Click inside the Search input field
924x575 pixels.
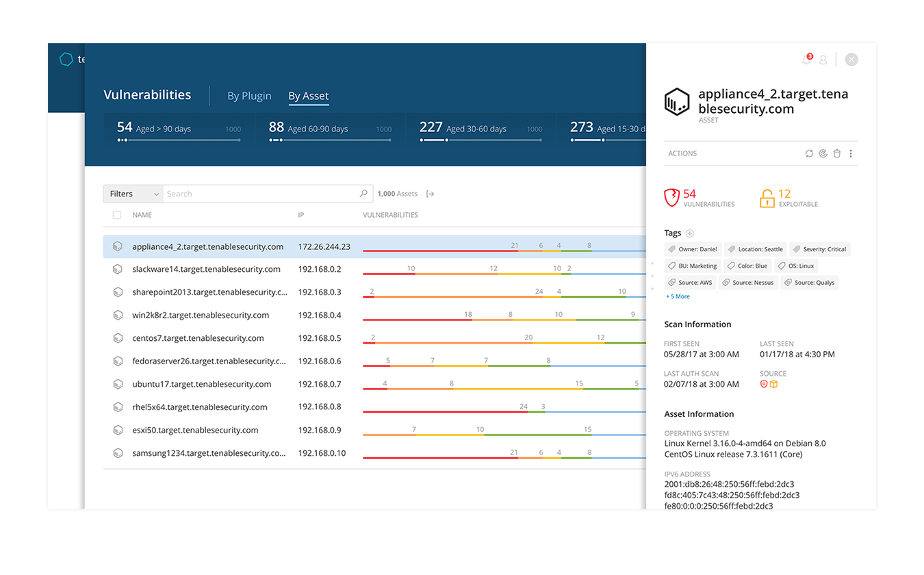tap(260, 194)
